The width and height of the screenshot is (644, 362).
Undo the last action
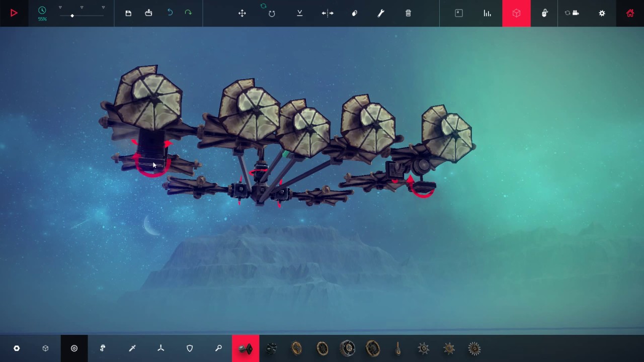pyautogui.click(x=170, y=13)
